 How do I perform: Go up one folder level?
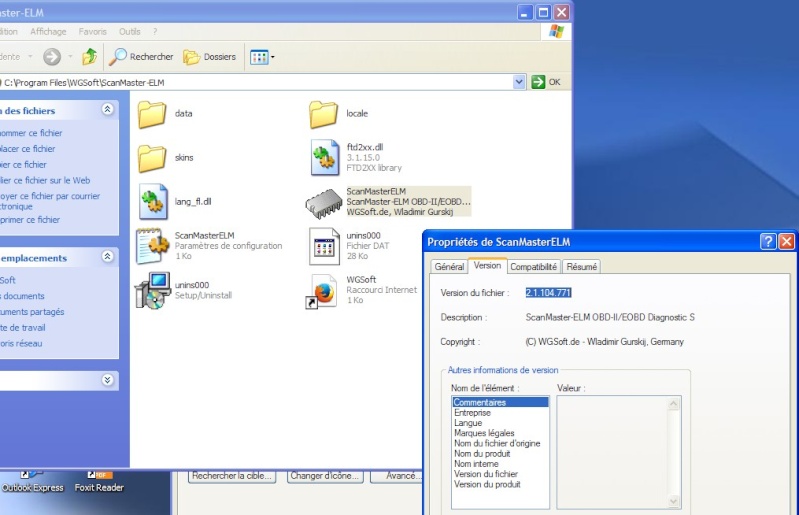click(x=90, y=57)
